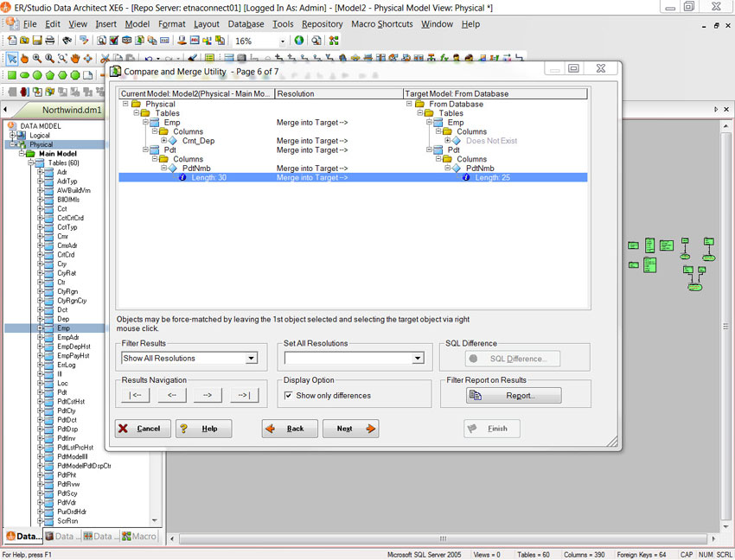This screenshot has height=560, width=735.
Task: Click the Zoom In magnifier tool
Action: pyautogui.click(x=37, y=59)
